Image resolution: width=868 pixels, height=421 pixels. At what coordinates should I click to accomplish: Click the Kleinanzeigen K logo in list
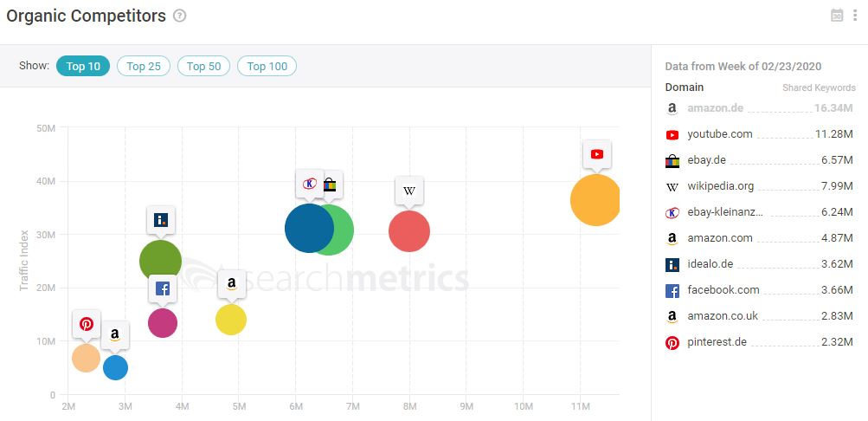click(x=672, y=213)
